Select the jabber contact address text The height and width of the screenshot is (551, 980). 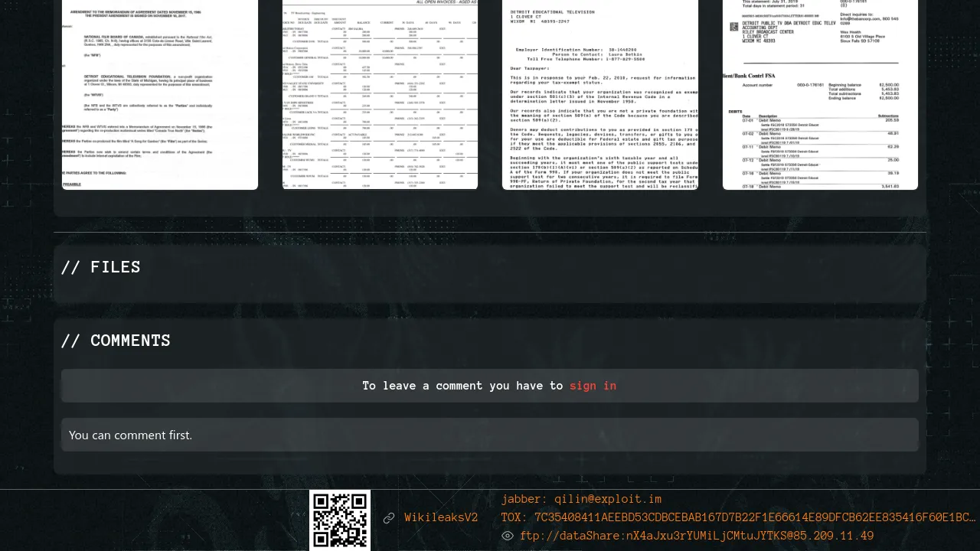[608, 499]
